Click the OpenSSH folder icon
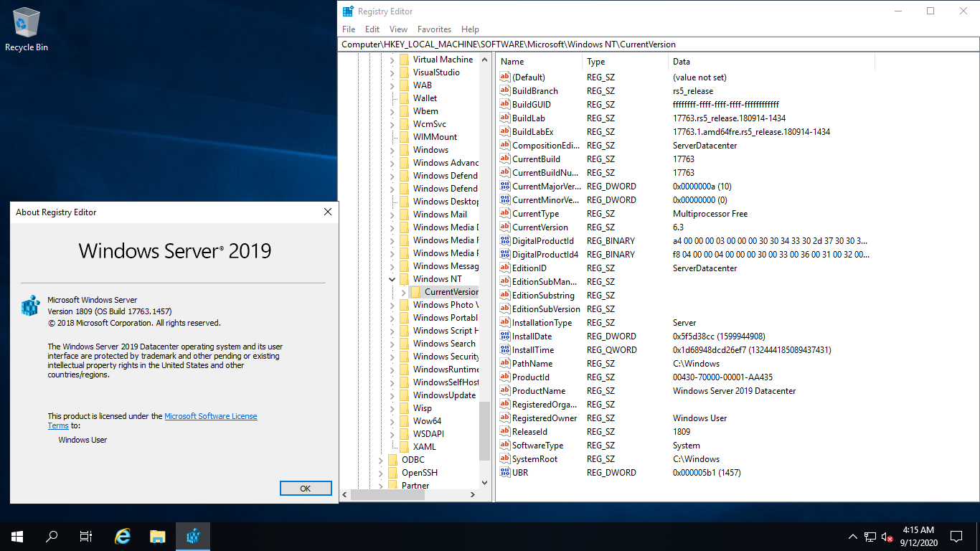This screenshot has height=551, width=980. pyautogui.click(x=392, y=473)
